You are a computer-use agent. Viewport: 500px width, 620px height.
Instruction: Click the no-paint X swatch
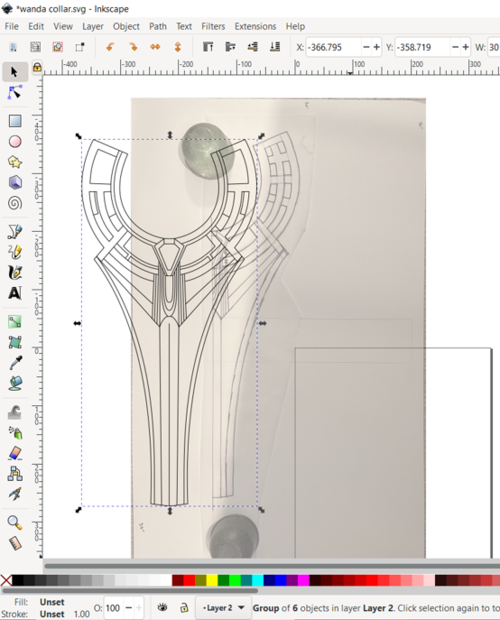tap(6, 580)
